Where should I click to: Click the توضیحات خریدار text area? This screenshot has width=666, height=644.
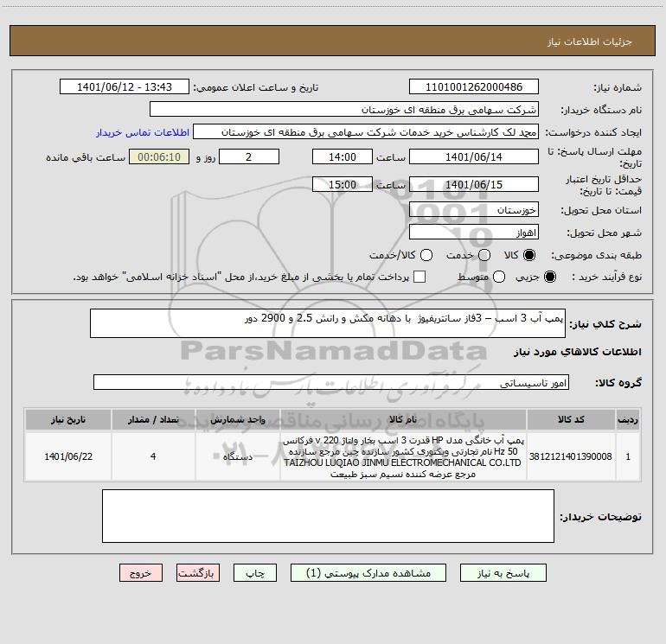328,516
